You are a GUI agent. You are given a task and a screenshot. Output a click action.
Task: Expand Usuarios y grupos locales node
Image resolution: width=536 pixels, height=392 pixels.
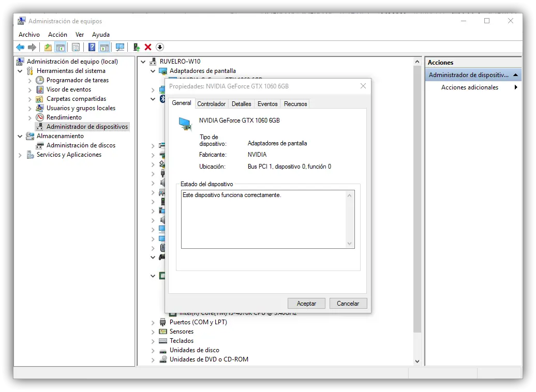[29, 108]
